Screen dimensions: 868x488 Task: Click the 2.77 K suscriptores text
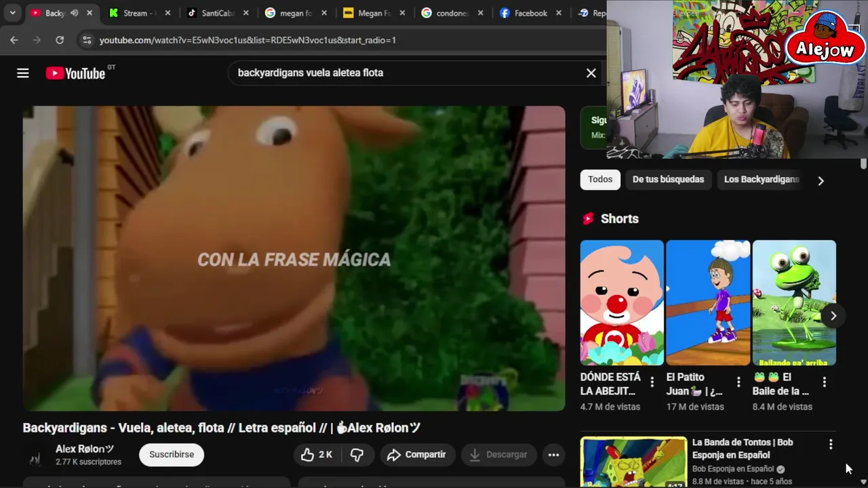[88, 462]
